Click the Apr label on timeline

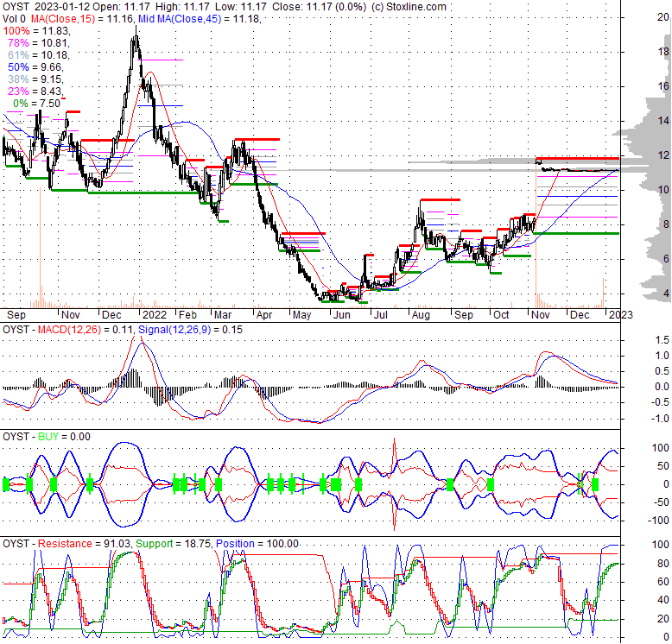click(x=264, y=315)
